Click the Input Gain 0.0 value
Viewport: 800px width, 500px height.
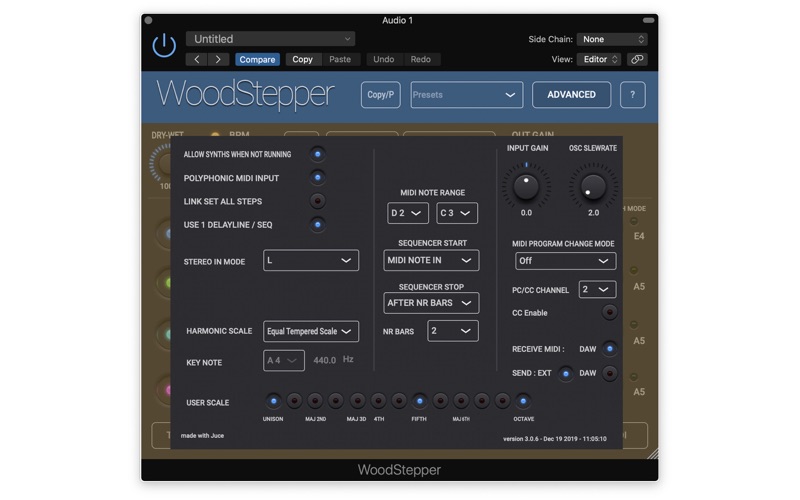point(526,213)
